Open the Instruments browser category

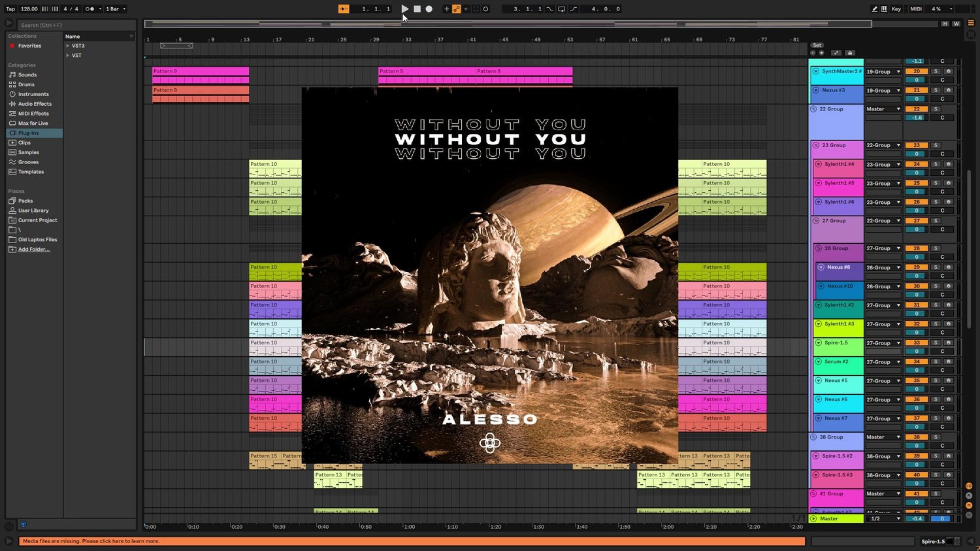pos(33,94)
